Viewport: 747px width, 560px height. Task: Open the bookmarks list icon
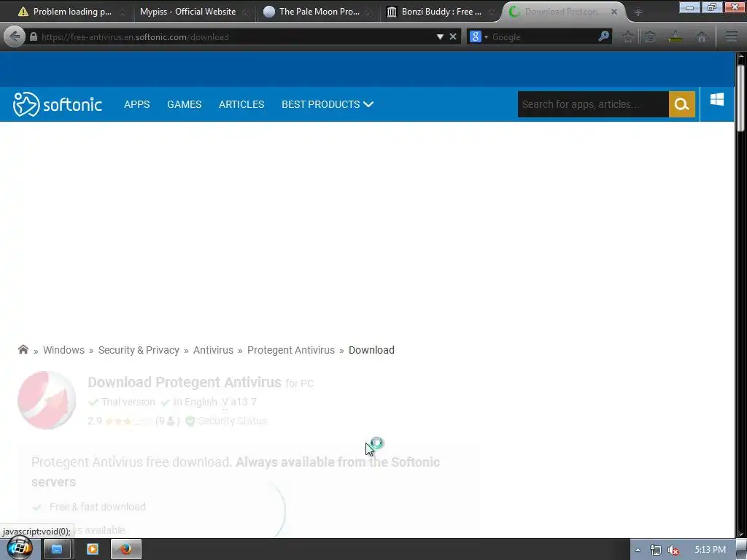(x=650, y=36)
